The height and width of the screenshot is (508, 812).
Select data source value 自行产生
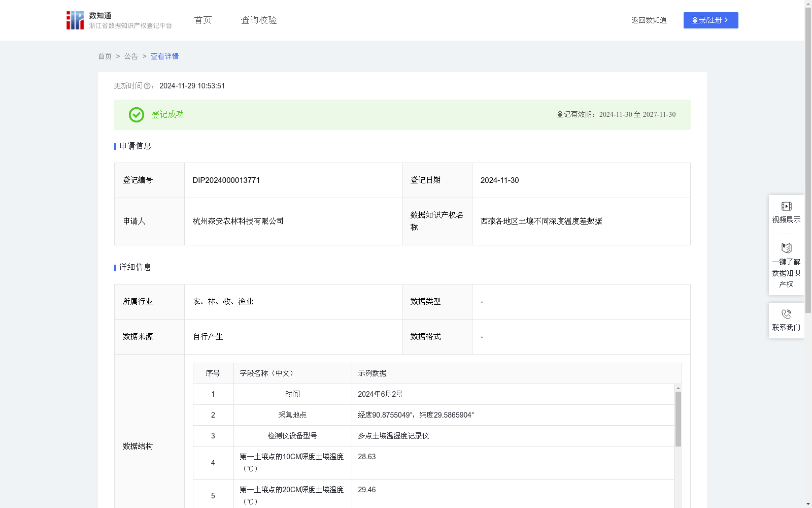(x=208, y=337)
